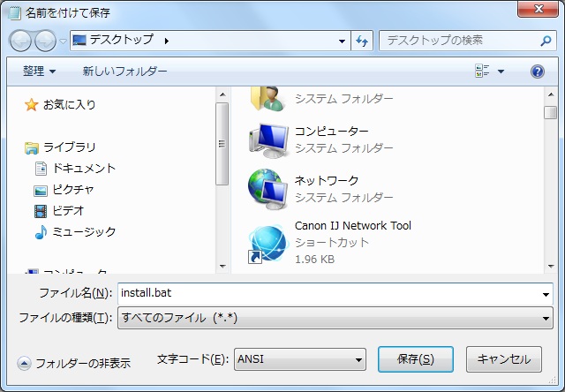The height and width of the screenshot is (392, 565).
Task: Click the back navigation arrow button
Action: pos(21,41)
